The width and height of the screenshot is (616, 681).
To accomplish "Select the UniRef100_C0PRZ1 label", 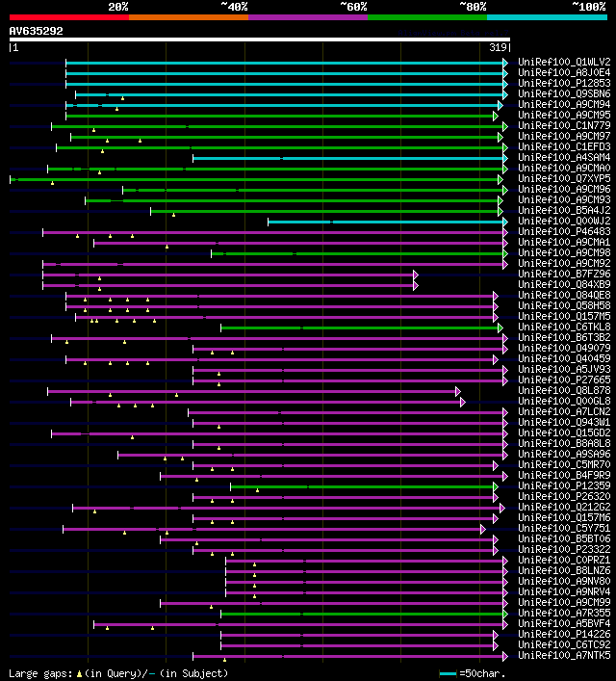I will (x=564, y=561).
